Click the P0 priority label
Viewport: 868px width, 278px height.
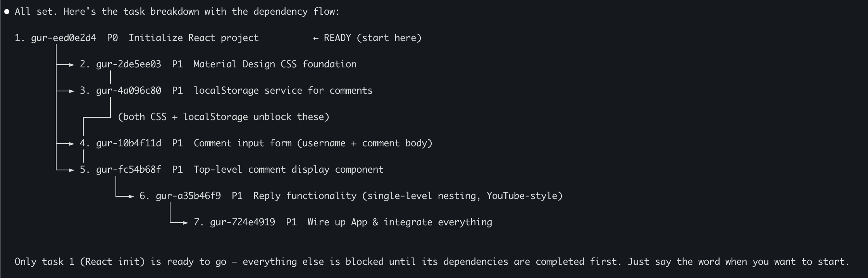tap(112, 38)
